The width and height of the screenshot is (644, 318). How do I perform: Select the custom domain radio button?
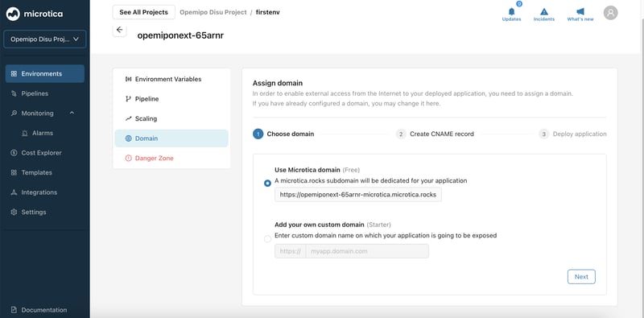(267, 239)
